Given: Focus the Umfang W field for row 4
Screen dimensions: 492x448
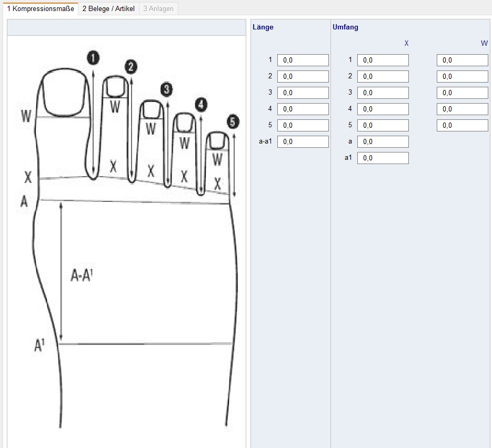Looking at the screenshot, I should point(463,109).
